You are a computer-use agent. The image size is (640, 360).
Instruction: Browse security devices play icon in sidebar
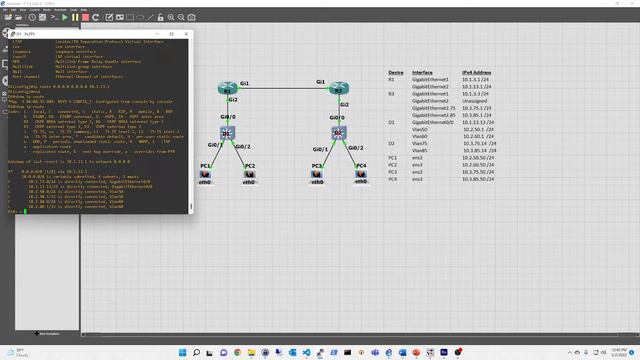click(4, 80)
